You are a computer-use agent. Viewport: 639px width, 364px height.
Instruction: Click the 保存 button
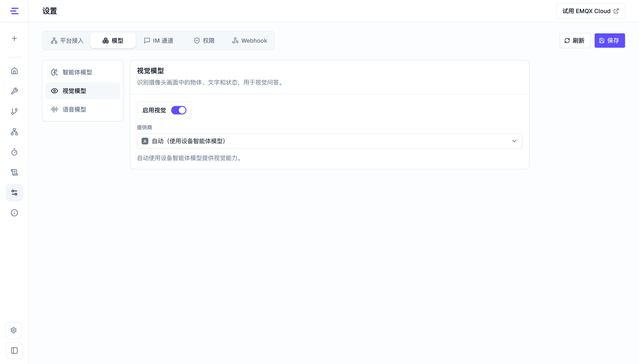[x=610, y=41]
